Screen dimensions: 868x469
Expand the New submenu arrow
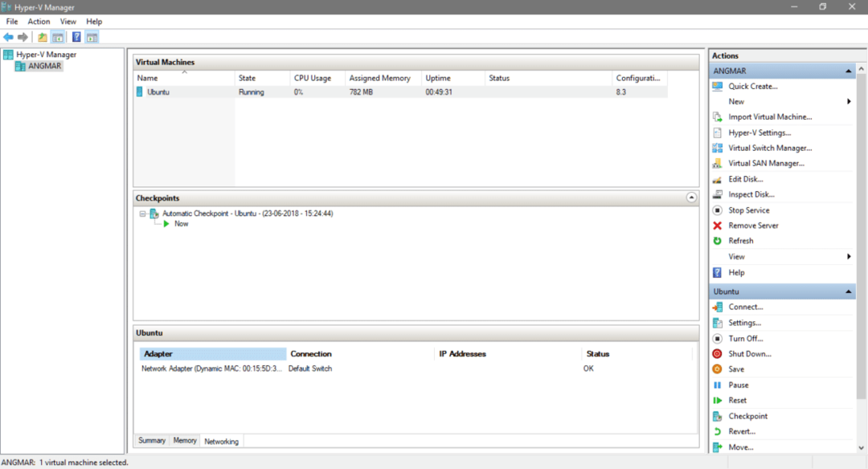(849, 102)
